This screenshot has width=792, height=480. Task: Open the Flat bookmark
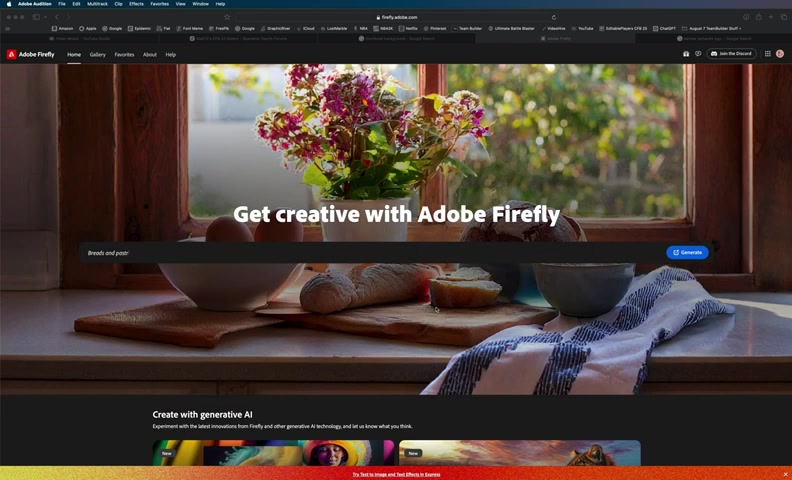(164, 28)
